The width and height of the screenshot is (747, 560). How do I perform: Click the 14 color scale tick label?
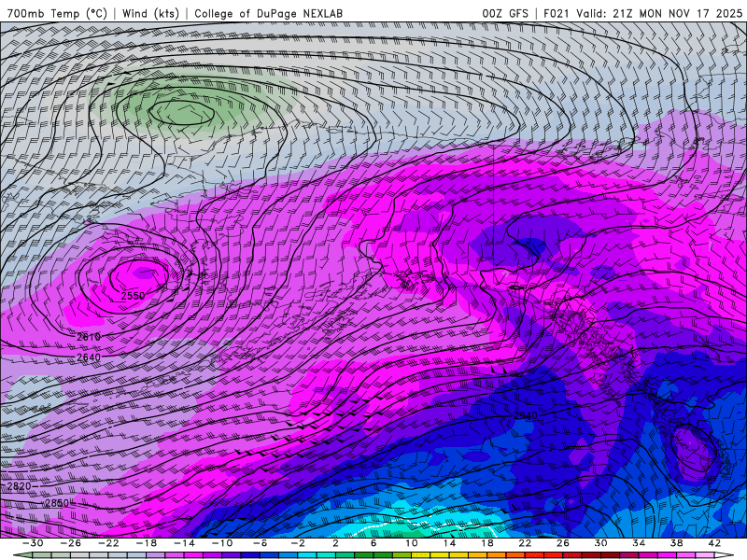point(449,543)
